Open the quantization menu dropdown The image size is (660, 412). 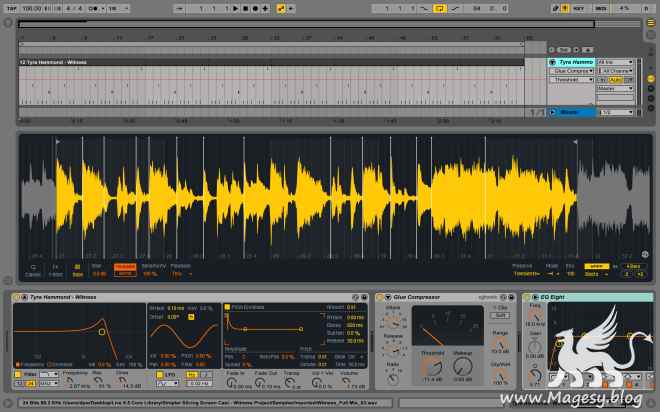pyautogui.click(x=118, y=8)
